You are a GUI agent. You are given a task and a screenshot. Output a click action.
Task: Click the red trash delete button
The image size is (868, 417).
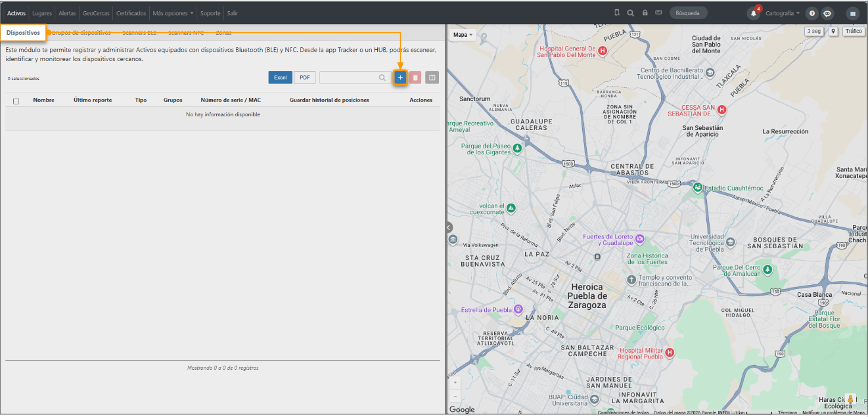coord(415,77)
